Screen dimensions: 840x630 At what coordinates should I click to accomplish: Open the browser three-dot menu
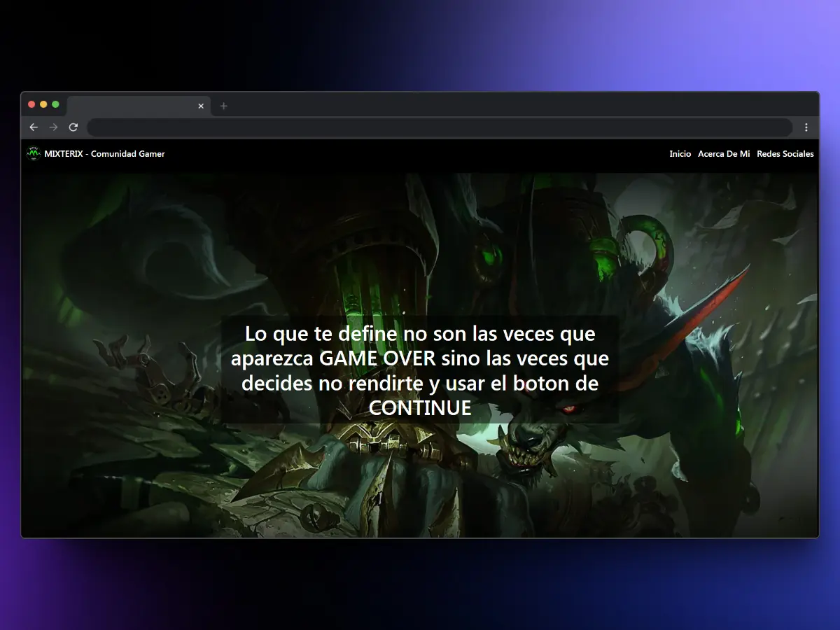806,127
